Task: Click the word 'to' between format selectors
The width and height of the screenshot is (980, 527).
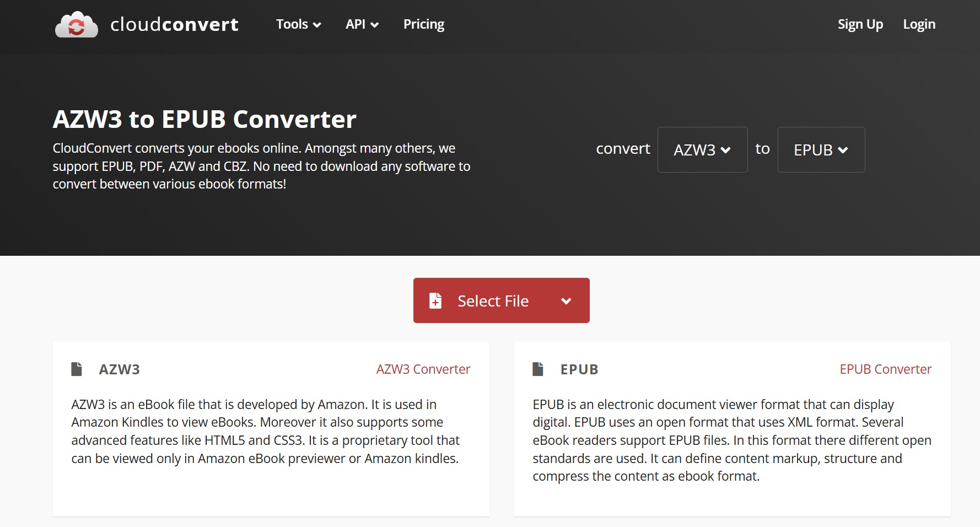Action: tap(763, 148)
